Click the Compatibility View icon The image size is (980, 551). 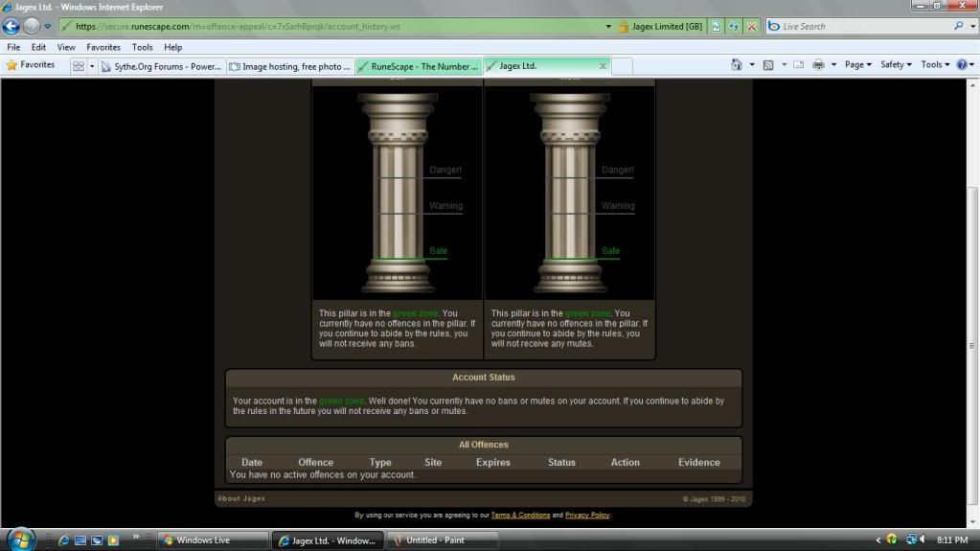(717, 26)
